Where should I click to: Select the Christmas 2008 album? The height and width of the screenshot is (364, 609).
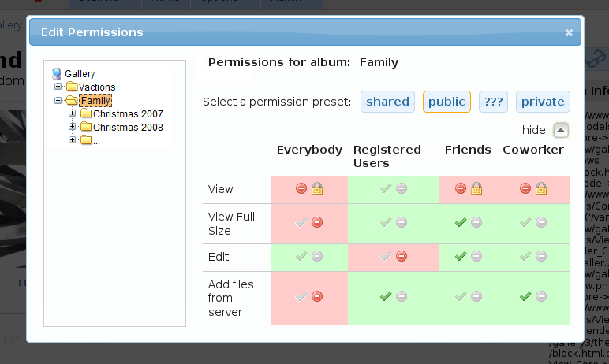(128, 128)
